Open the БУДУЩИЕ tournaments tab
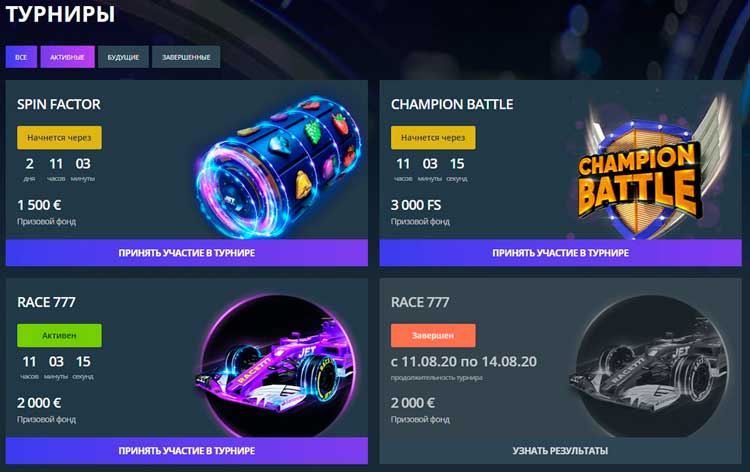 [x=123, y=57]
